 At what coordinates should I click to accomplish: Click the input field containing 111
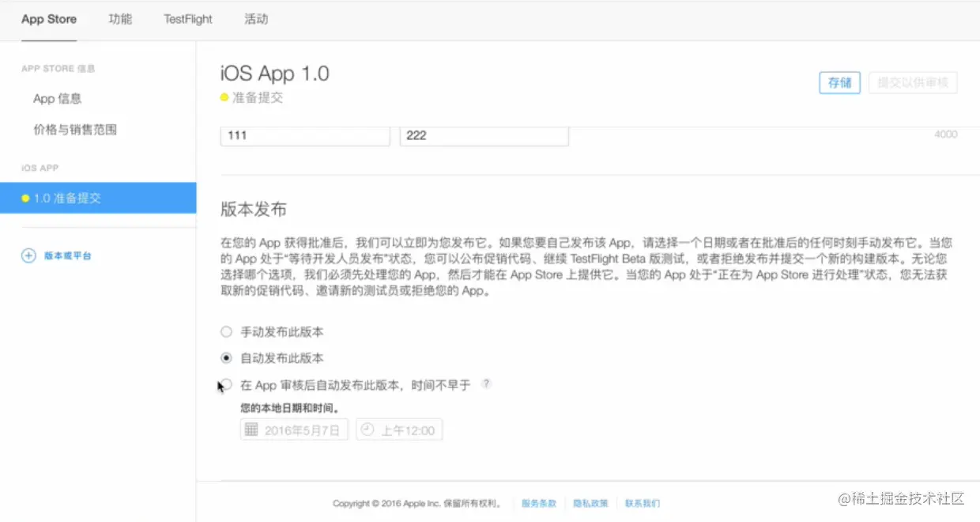pyautogui.click(x=305, y=135)
